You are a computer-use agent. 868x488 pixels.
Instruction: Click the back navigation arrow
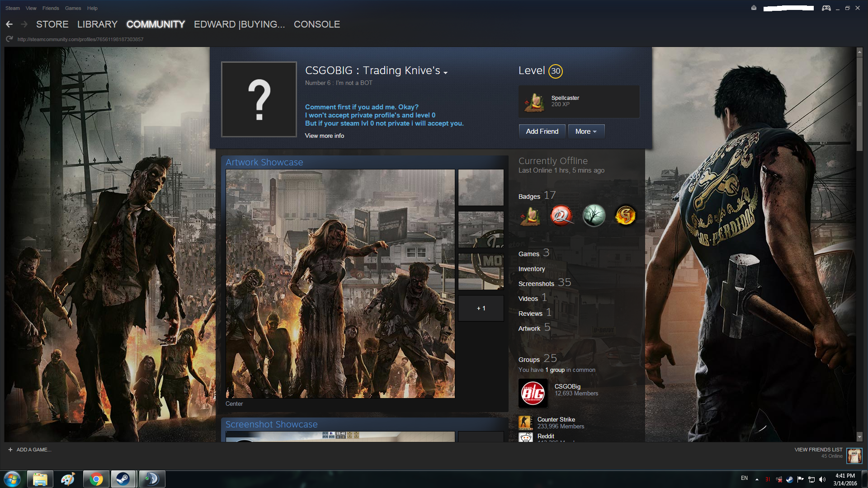[9, 24]
